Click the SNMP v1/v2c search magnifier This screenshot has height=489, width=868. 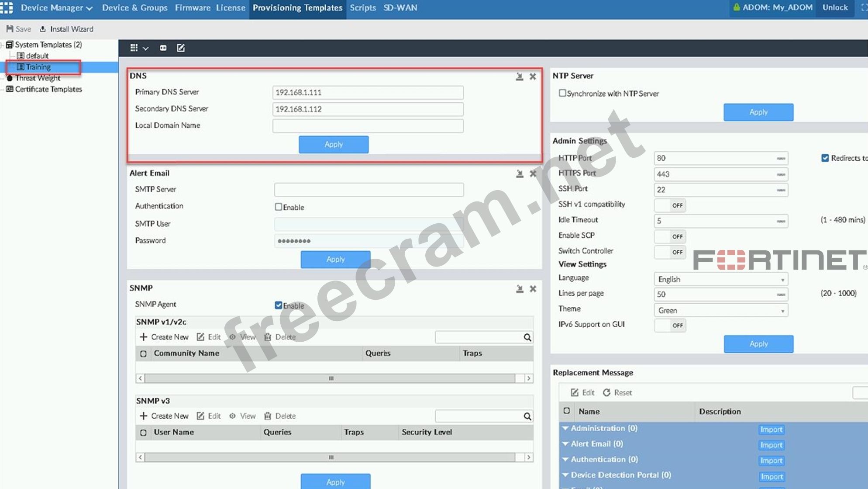coord(527,337)
